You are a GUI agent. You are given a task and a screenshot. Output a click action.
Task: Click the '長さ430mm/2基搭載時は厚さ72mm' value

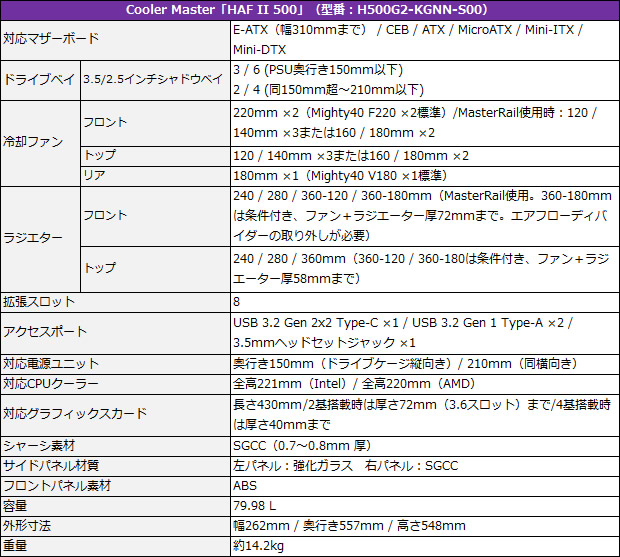click(x=425, y=415)
